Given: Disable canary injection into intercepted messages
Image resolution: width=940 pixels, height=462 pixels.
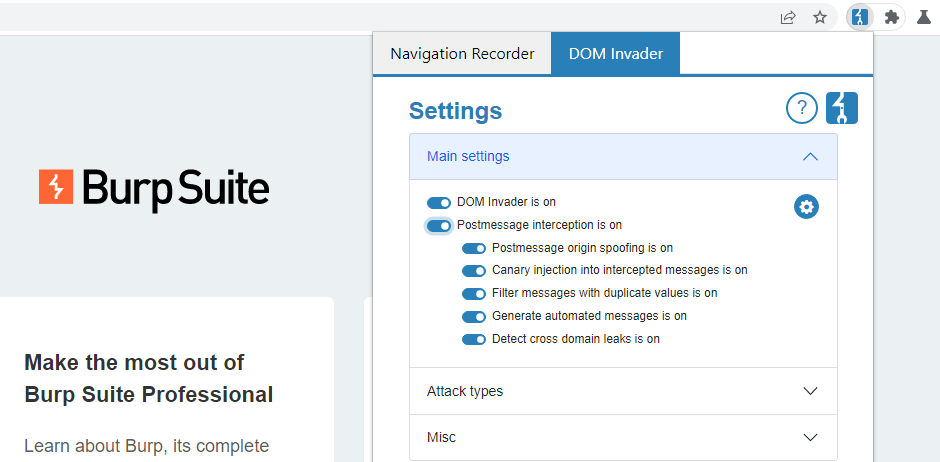Looking at the screenshot, I should click(x=474, y=271).
